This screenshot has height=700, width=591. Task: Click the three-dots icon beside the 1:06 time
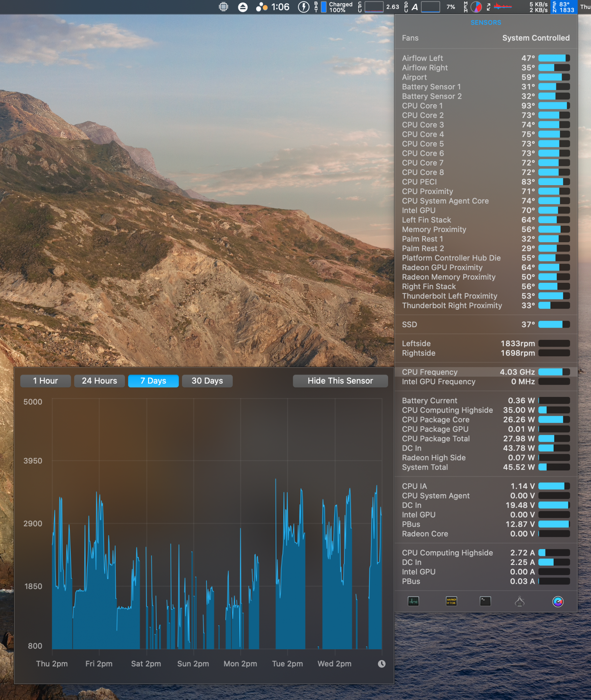pyautogui.click(x=261, y=7)
